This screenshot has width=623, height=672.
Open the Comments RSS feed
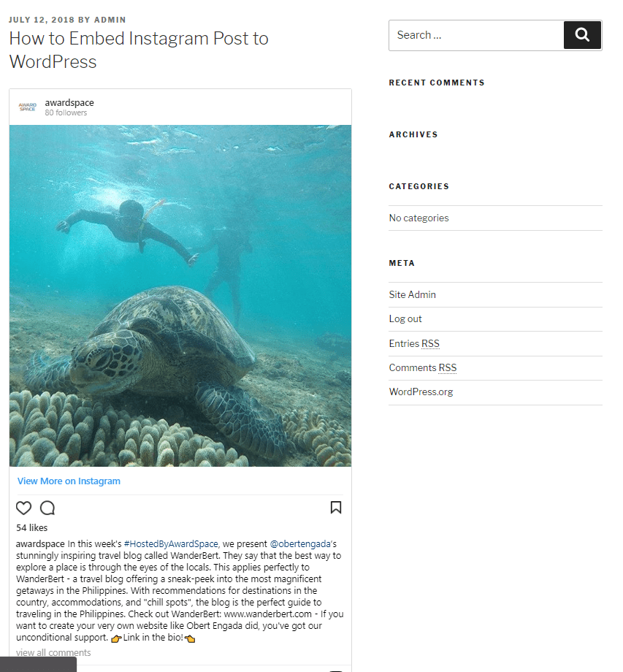pyautogui.click(x=422, y=367)
